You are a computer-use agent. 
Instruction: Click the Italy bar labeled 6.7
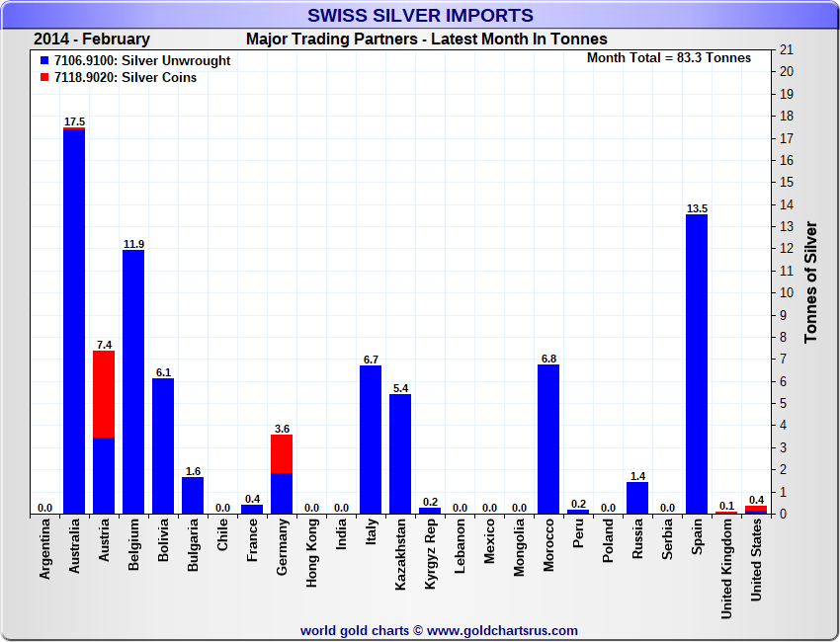point(371,440)
